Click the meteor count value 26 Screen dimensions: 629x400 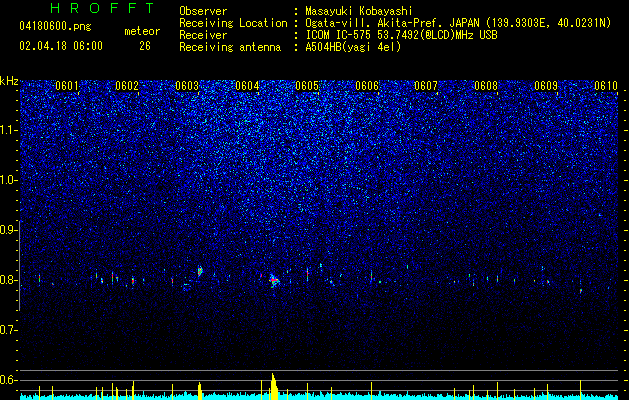tap(145, 46)
